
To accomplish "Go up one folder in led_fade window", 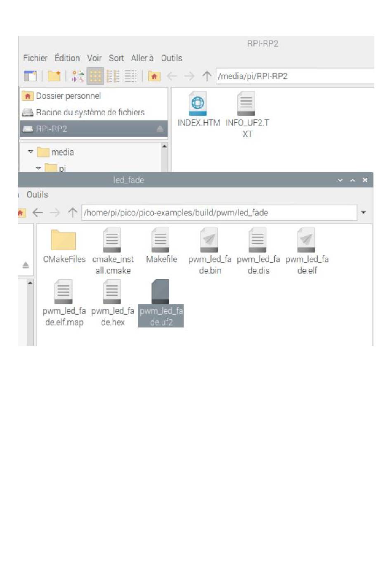I will (73, 212).
